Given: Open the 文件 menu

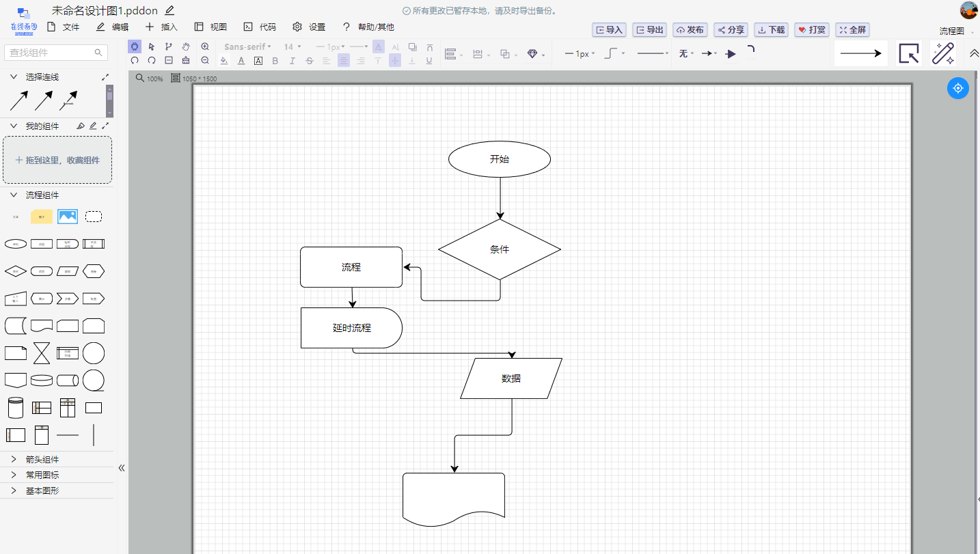Looking at the screenshot, I should (63, 27).
